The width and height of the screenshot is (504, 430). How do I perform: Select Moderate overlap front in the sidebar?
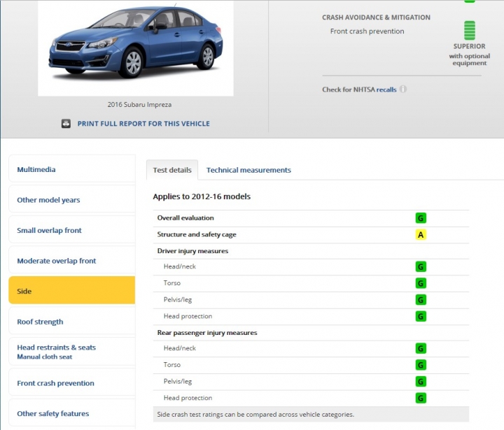coord(71,261)
